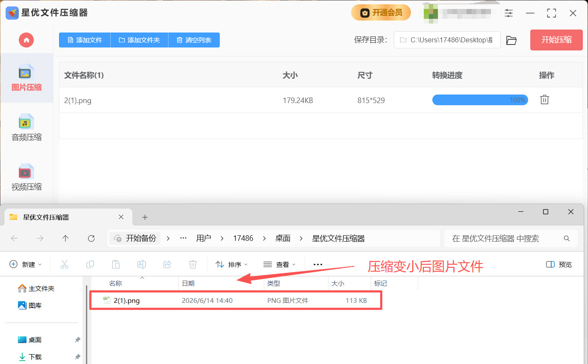The height and width of the screenshot is (364, 588).
Task: Click 开始备份 start backup button
Action: click(x=135, y=238)
